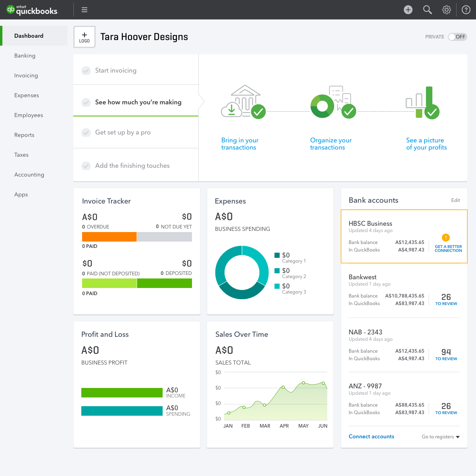Review 94 NAB - 2343 transactions
The height and width of the screenshot is (476, 476).
446,355
